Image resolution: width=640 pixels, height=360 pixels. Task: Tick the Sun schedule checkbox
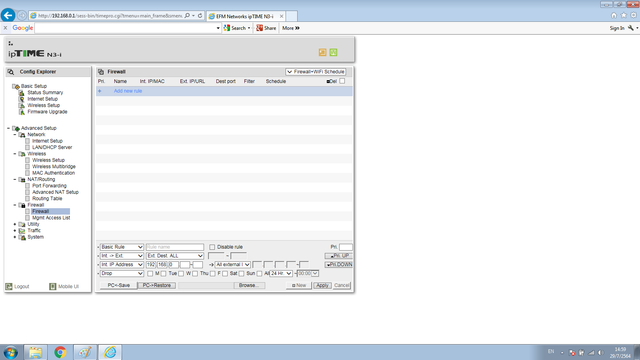(241, 273)
